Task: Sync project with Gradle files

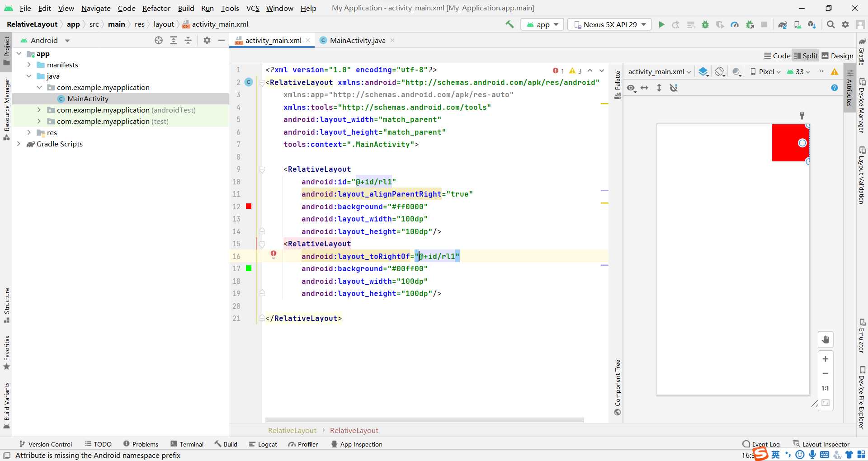Action: click(x=783, y=24)
